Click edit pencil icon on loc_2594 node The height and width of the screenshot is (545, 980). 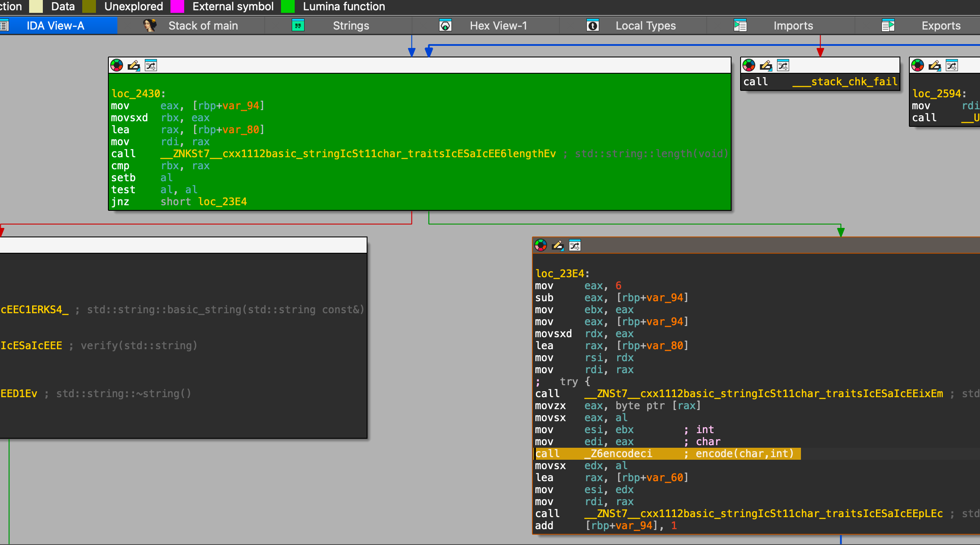[x=935, y=66]
